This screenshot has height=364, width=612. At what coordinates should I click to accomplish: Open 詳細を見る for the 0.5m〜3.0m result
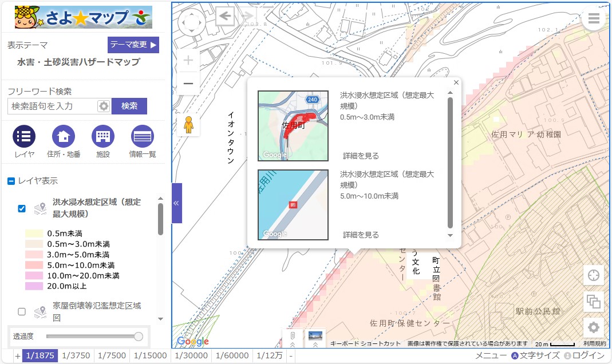(361, 156)
